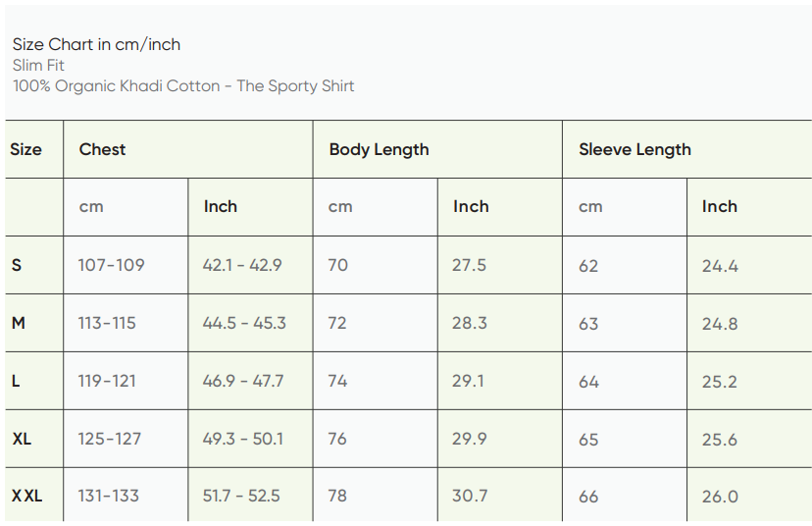The image size is (812, 526).
Task: Select the L size row label
Action: pyautogui.click(x=16, y=381)
